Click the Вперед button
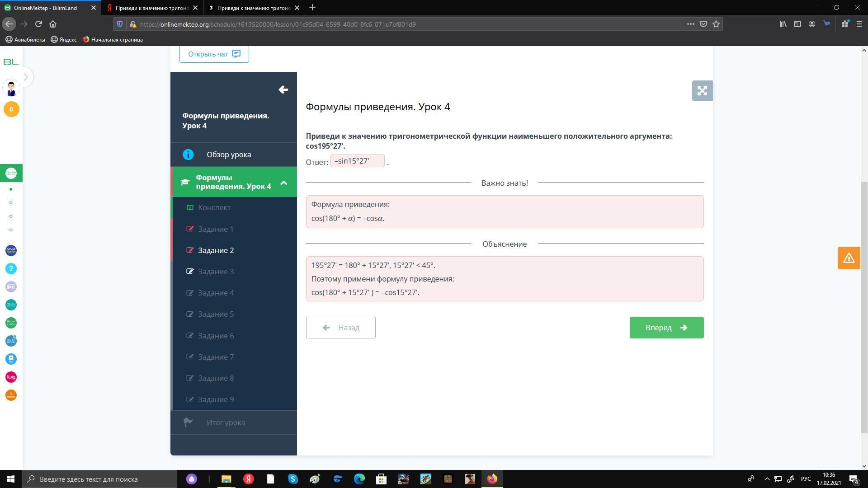This screenshot has width=868, height=488. click(666, 328)
